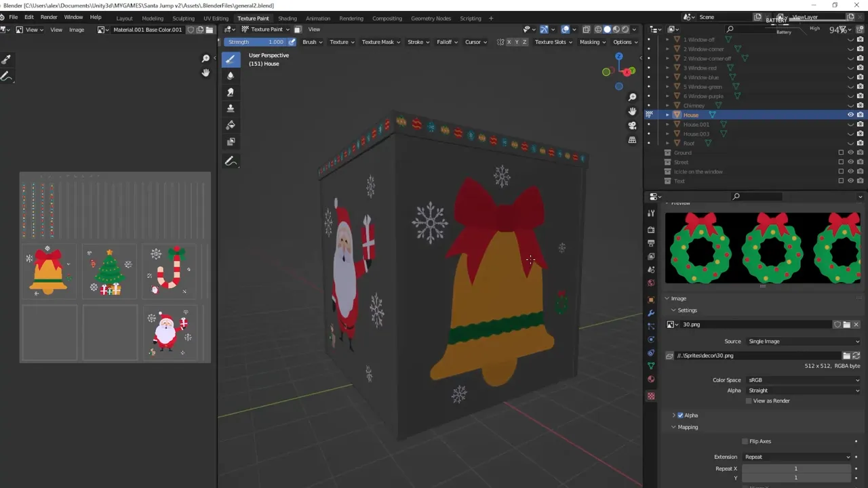Unlink the 30.png image datablock
This screenshot has width=868, height=488.
coord(856,325)
